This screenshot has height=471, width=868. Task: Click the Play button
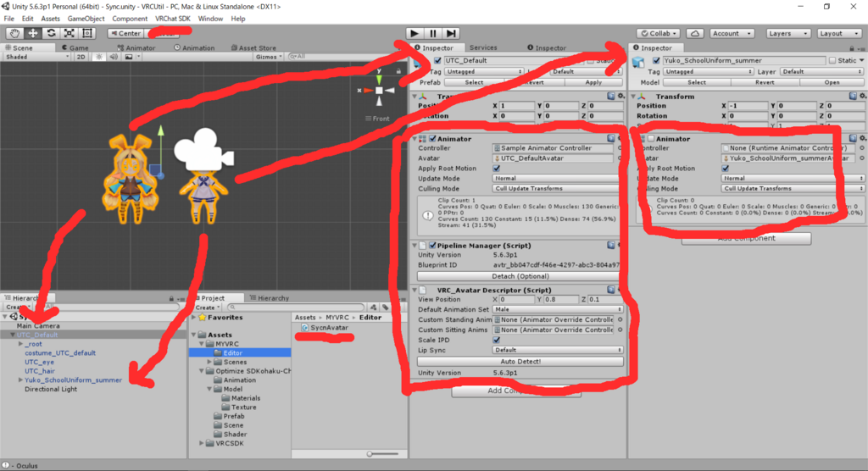click(x=415, y=33)
